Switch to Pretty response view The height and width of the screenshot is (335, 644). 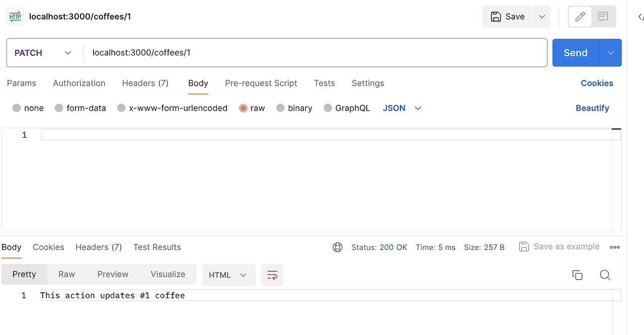pos(24,275)
